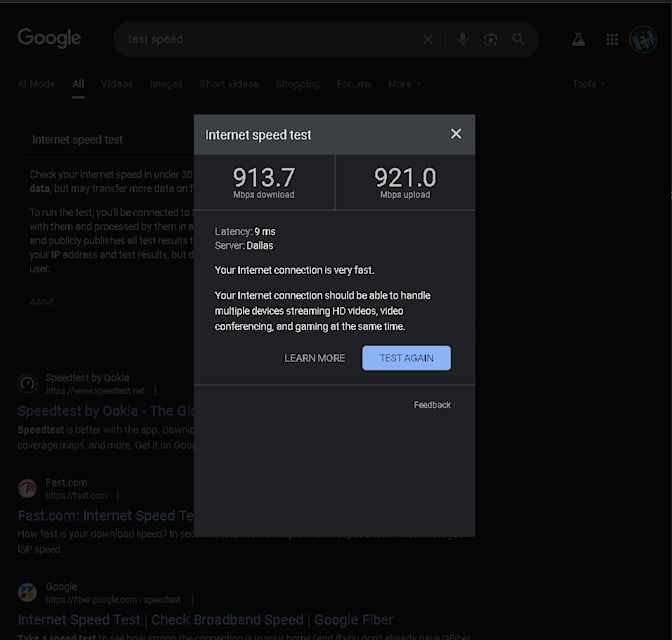Image resolution: width=672 pixels, height=640 pixels.
Task: Switch to the Videos tab
Action: pyautogui.click(x=117, y=84)
